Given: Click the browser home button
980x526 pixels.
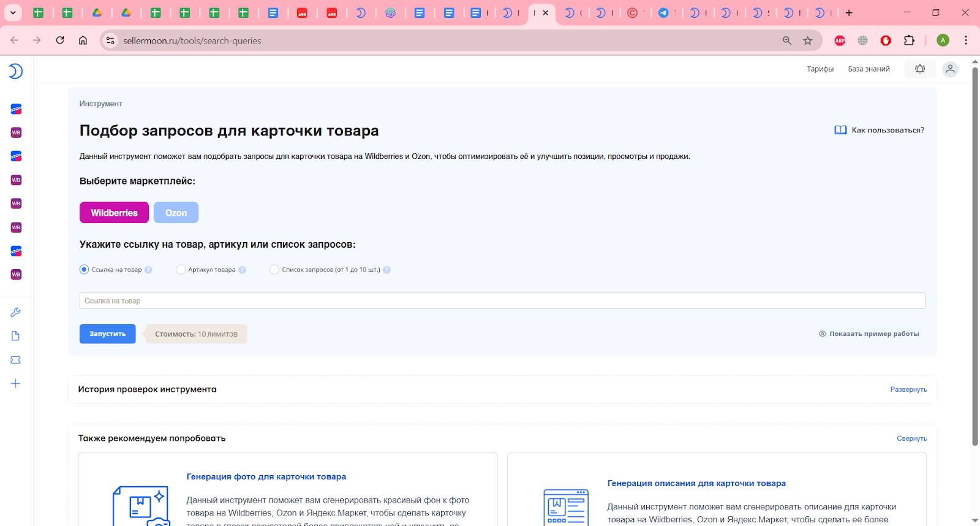Looking at the screenshot, I should coord(83,40).
